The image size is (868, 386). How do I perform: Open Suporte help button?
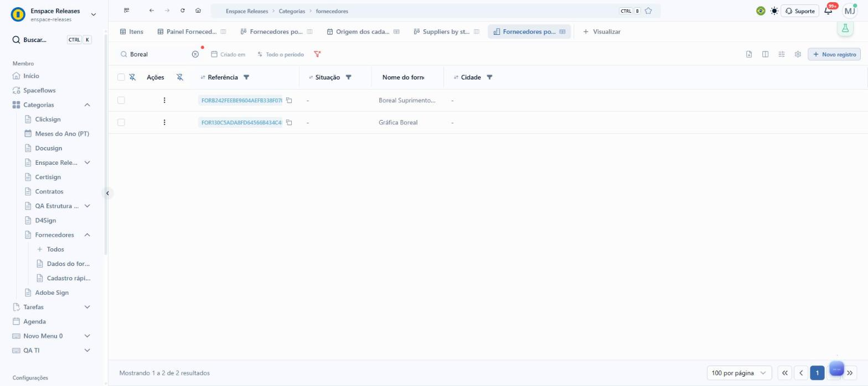(800, 11)
